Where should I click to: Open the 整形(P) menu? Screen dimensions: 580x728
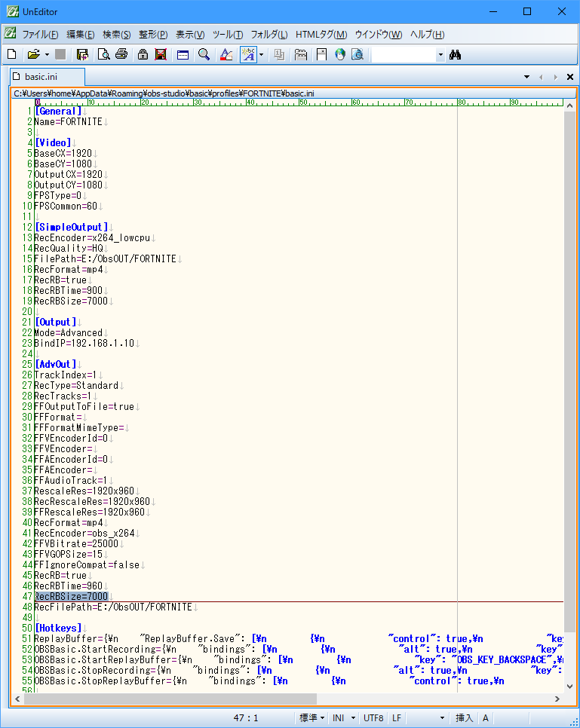point(153,35)
